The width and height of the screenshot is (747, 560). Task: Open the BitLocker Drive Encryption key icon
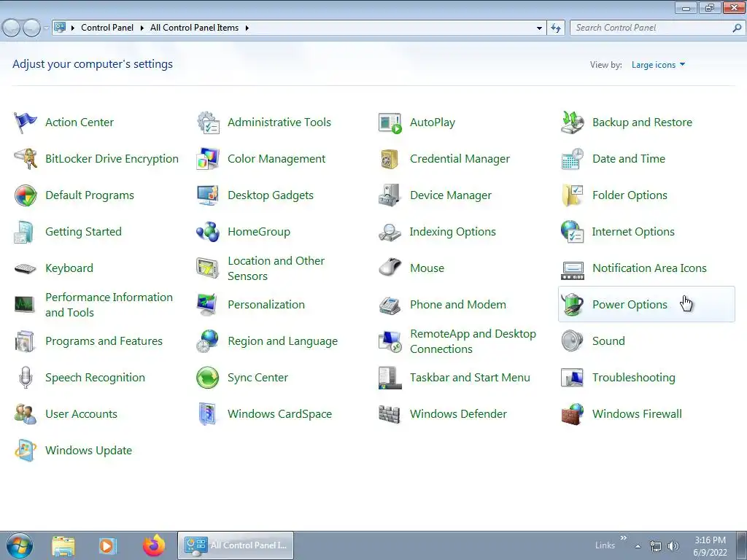click(26, 159)
